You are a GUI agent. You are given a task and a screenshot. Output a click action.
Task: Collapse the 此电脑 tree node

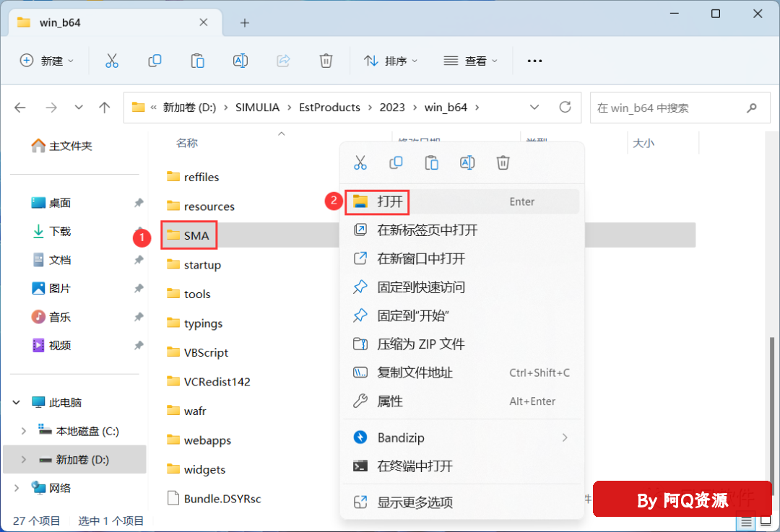(17, 403)
